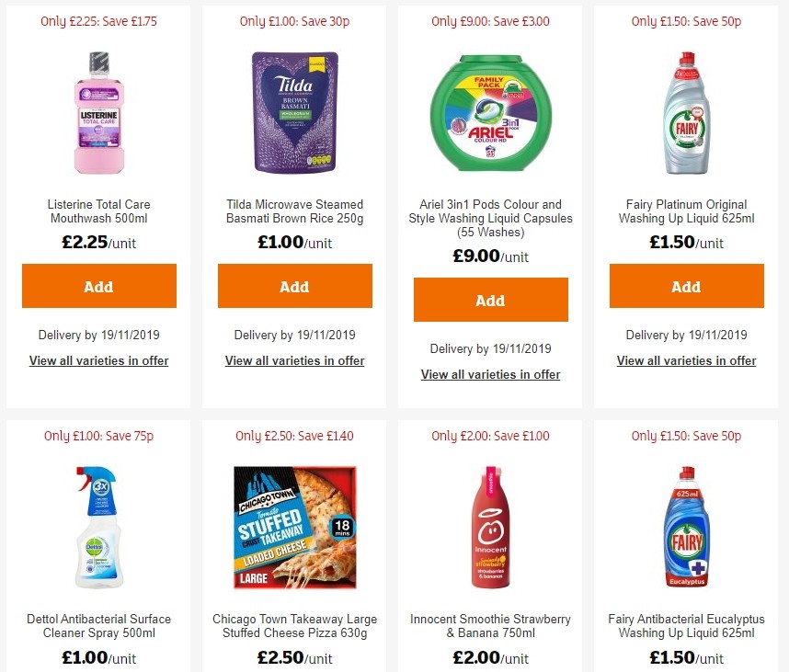789x672 pixels.
Task: View all varieties of the Ariel pods offer
Action: (490, 374)
